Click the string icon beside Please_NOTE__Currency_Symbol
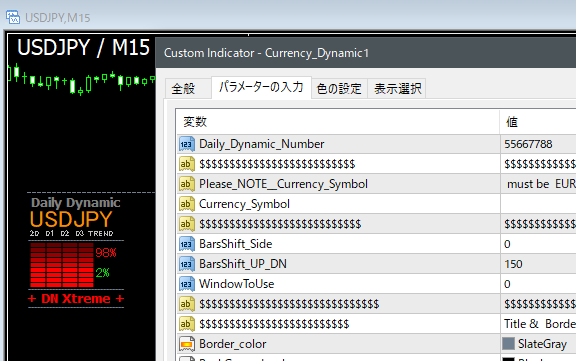The image size is (576, 361). pos(187,184)
